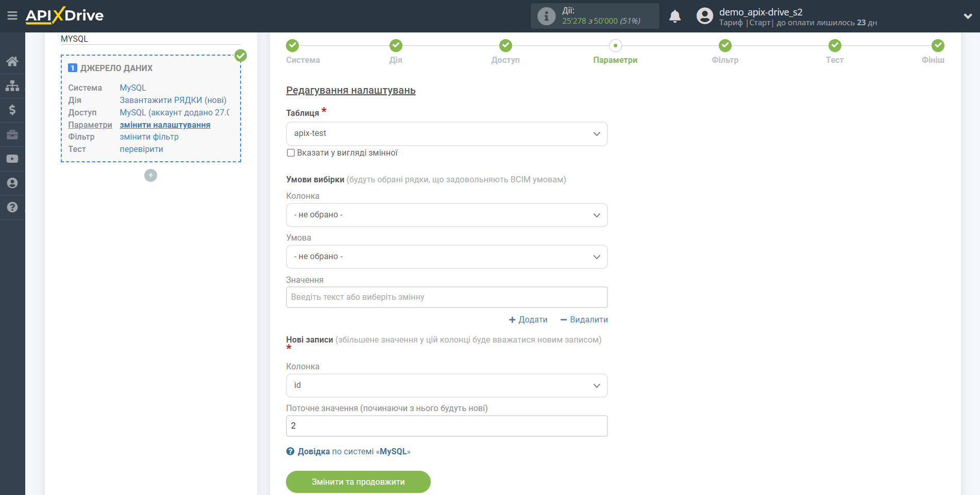Image resolution: width=980 pixels, height=495 pixels.
Task: Switch to the Доступ step label
Action: 505,60
